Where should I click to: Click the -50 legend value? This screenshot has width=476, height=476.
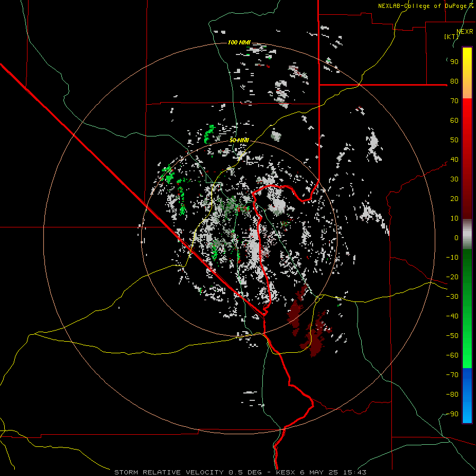click(452, 336)
